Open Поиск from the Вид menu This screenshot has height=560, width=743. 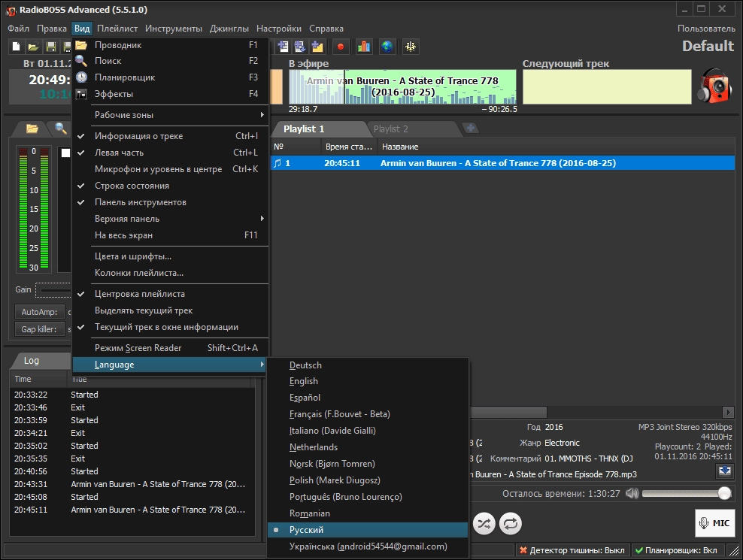[171, 61]
